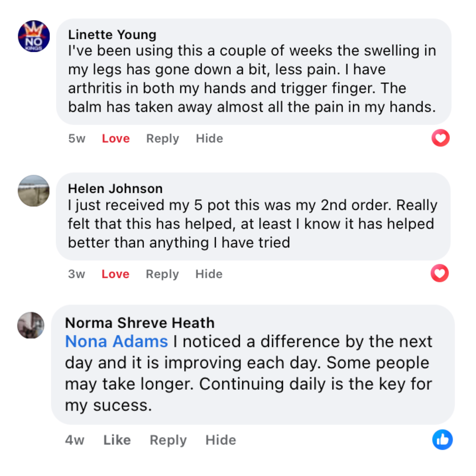This screenshot has width=476, height=476.
Task: Reply to Norma Shreve Heath's comment
Action: 168,440
